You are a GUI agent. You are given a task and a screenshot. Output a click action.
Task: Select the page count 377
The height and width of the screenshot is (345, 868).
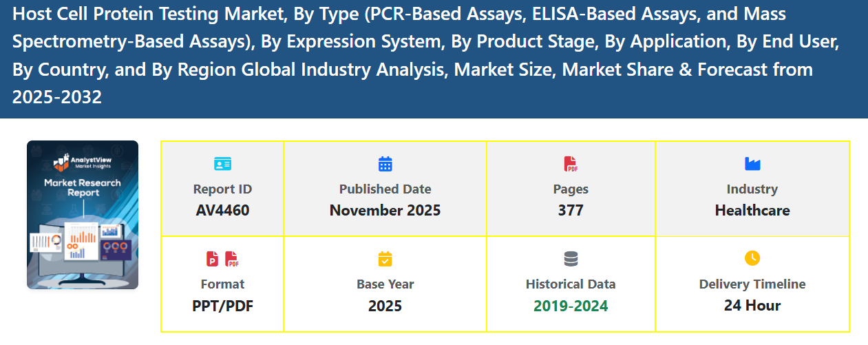click(x=571, y=211)
